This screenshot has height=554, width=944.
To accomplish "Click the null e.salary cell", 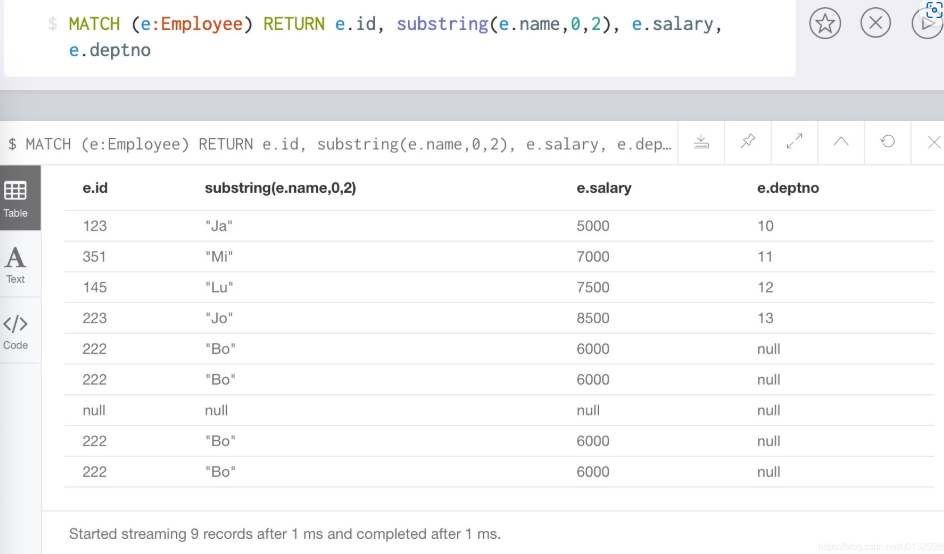I will pyautogui.click(x=588, y=410).
